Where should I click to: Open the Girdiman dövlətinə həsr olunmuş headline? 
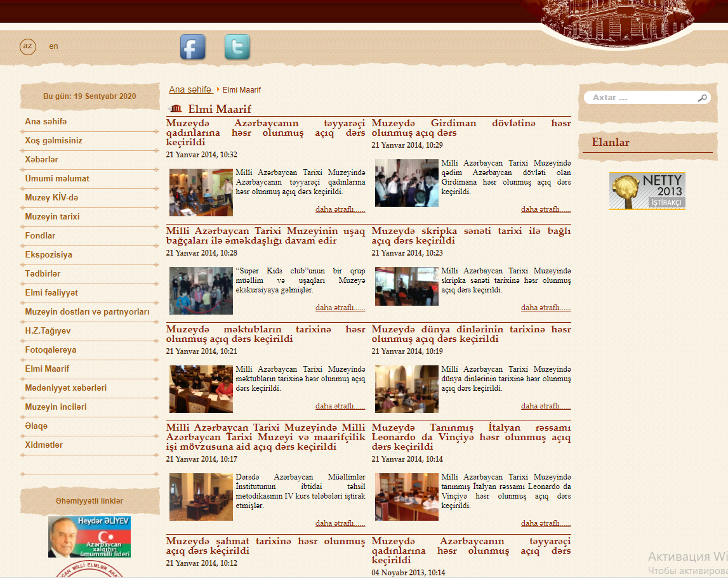click(x=471, y=128)
